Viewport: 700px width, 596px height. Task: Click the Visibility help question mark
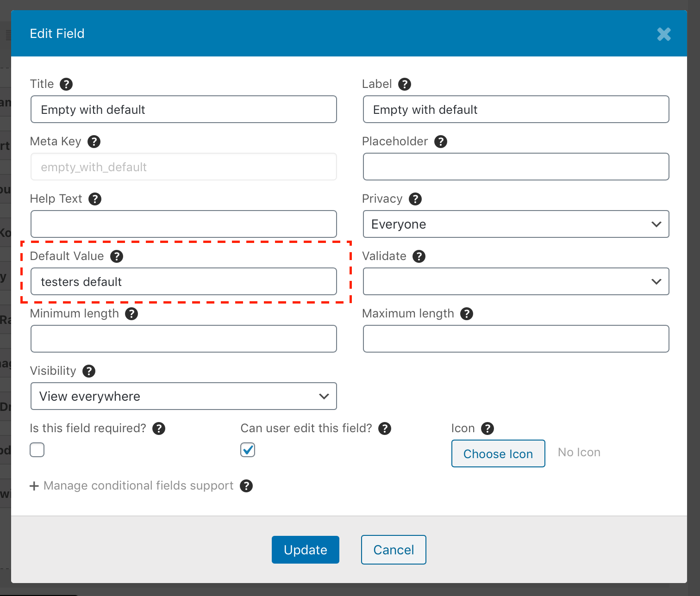tap(89, 371)
